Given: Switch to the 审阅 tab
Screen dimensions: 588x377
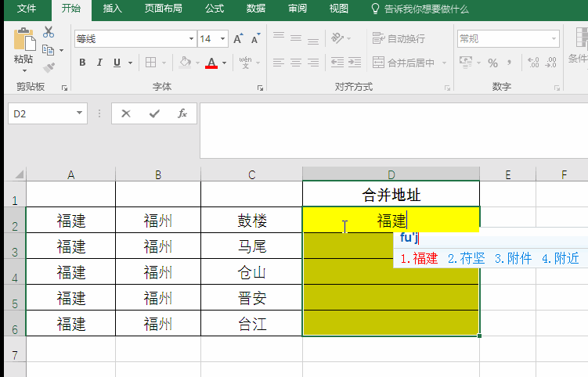Looking at the screenshot, I should click(x=298, y=9).
